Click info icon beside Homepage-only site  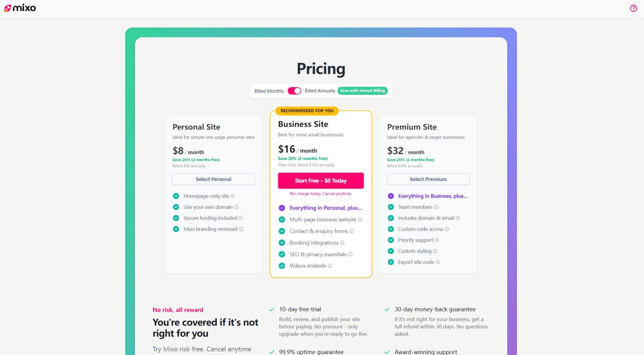(233, 196)
